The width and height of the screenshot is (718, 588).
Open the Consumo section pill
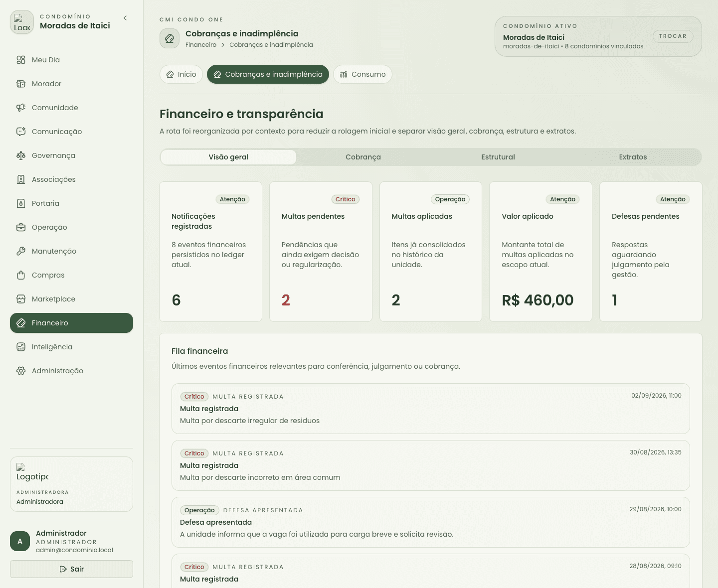(x=362, y=74)
